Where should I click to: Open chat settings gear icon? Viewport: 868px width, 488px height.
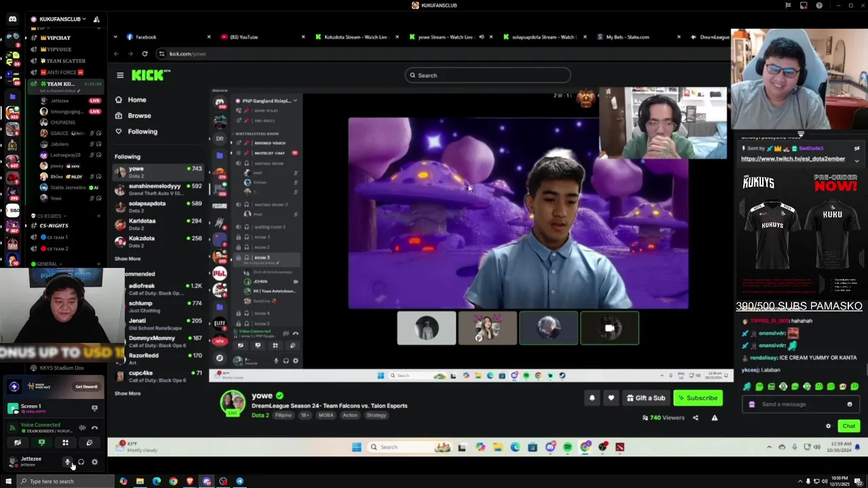point(828,426)
